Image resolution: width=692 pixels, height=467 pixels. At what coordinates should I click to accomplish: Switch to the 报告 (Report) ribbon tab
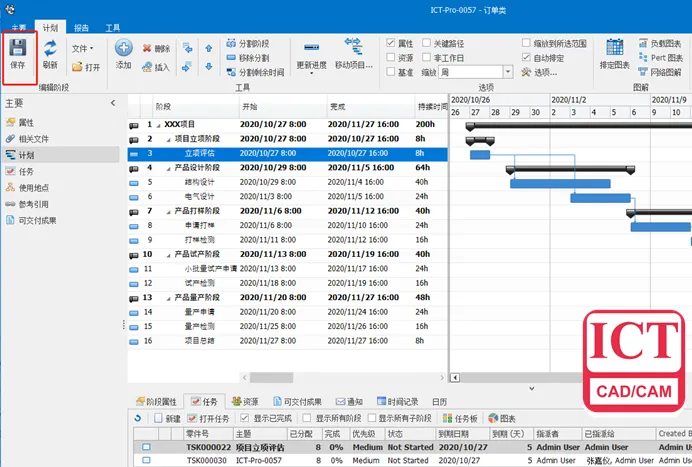(x=81, y=29)
